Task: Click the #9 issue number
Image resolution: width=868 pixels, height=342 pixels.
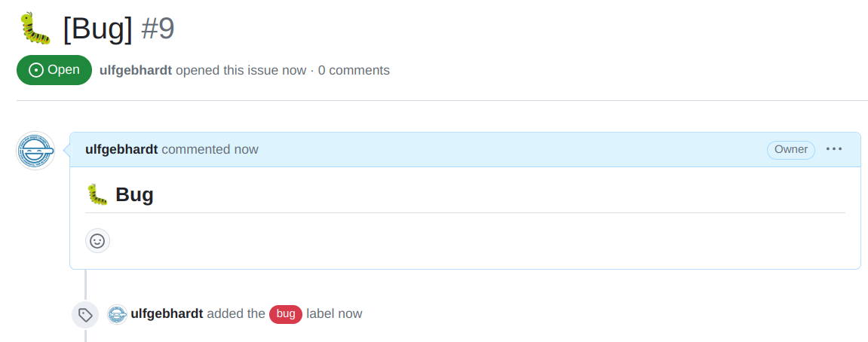Action: tap(158, 29)
